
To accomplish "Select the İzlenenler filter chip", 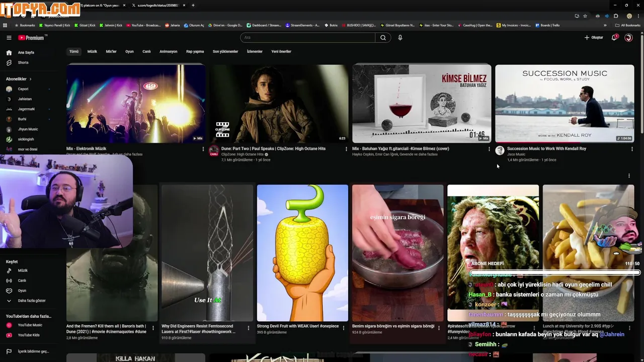I will pyautogui.click(x=255, y=51).
